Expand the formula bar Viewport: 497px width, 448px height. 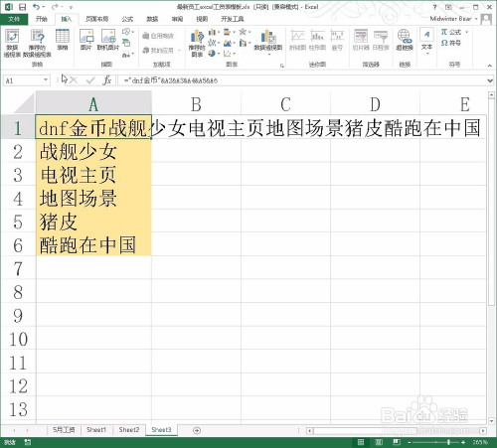click(x=490, y=80)
